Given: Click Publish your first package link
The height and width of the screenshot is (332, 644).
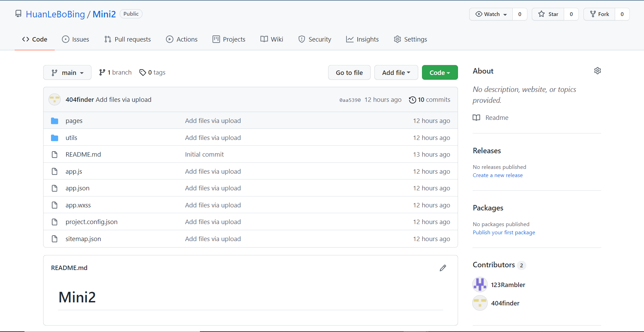Looking at the screenshot, I should tap(504, 233).
